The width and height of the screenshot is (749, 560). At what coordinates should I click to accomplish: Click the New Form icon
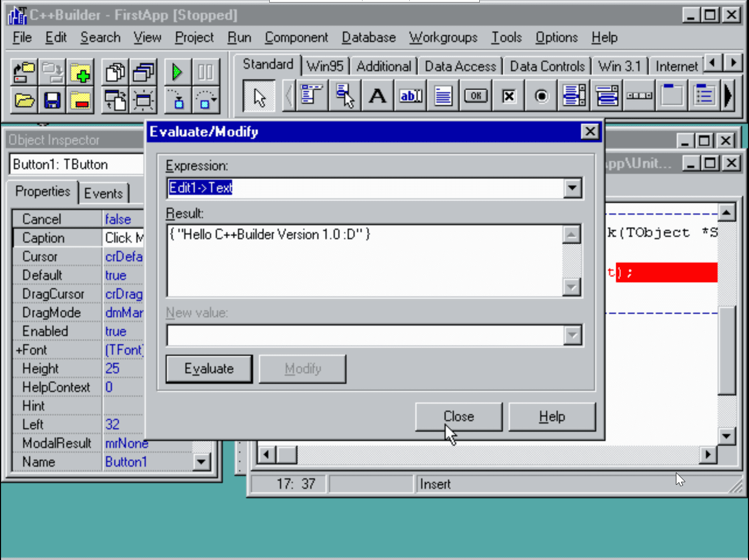point(144,100)
